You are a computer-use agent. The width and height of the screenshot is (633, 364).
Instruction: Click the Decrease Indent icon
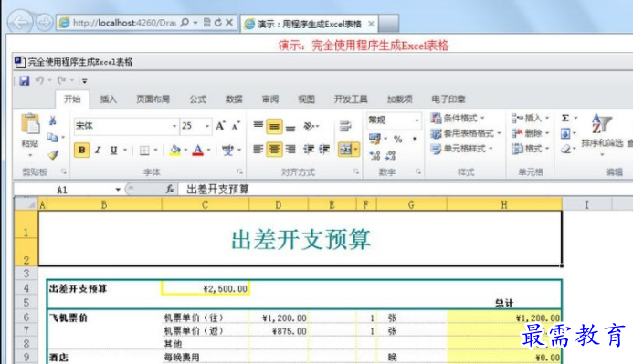tap(309, 150)
